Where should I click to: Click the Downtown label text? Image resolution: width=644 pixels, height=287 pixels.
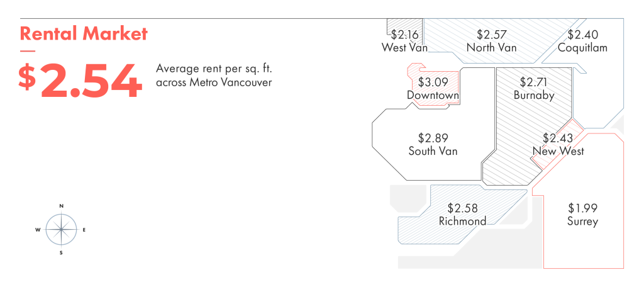tap(433, 96)
